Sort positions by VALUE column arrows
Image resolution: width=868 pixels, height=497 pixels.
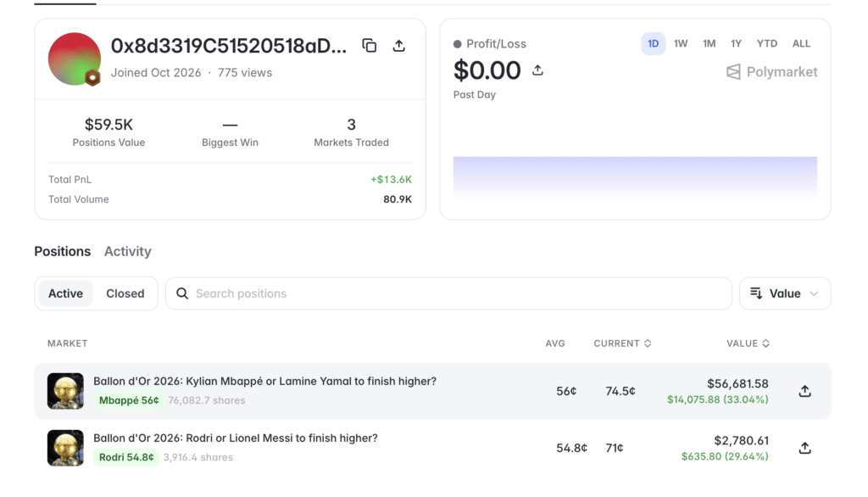coord(765,343)
